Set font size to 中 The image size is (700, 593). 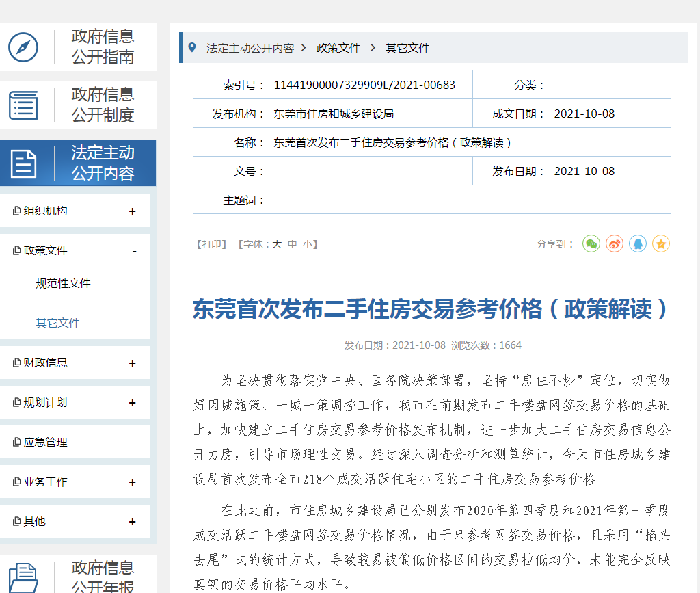pos(293,244)
